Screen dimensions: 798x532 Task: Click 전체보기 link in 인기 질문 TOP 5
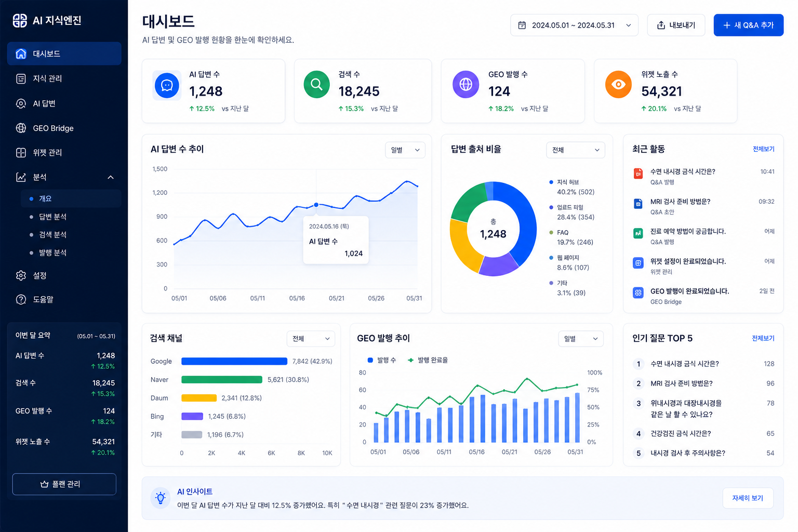763,338
